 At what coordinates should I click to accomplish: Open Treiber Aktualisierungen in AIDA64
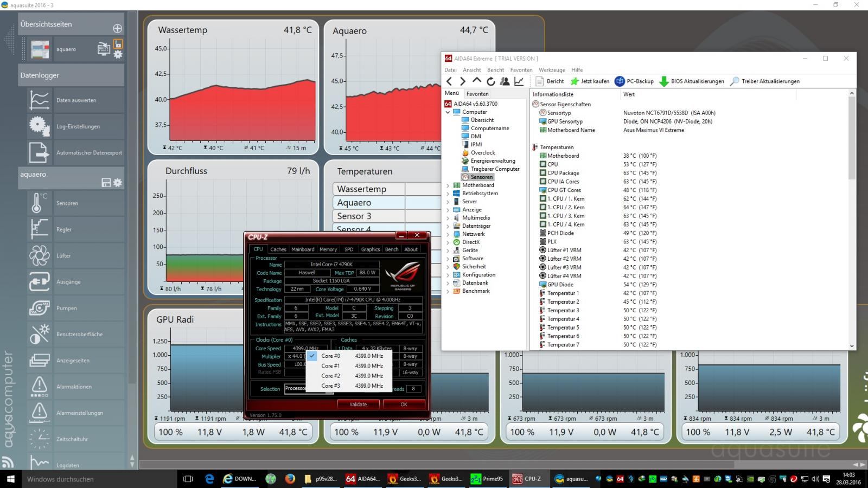[x=765, y=81]
